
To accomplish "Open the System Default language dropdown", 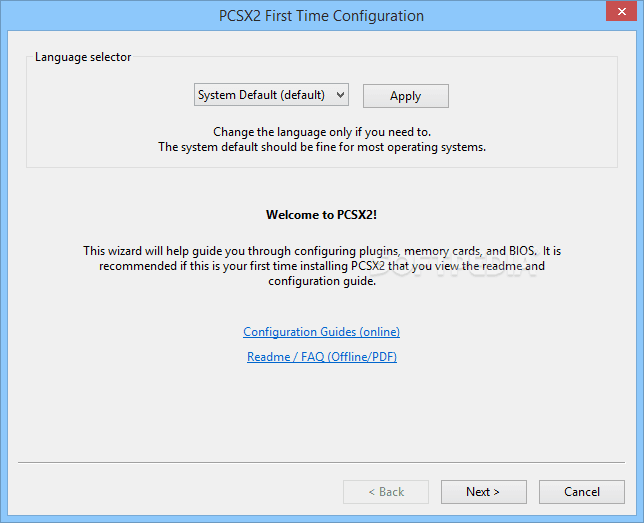I will click(x=271, y=95).
